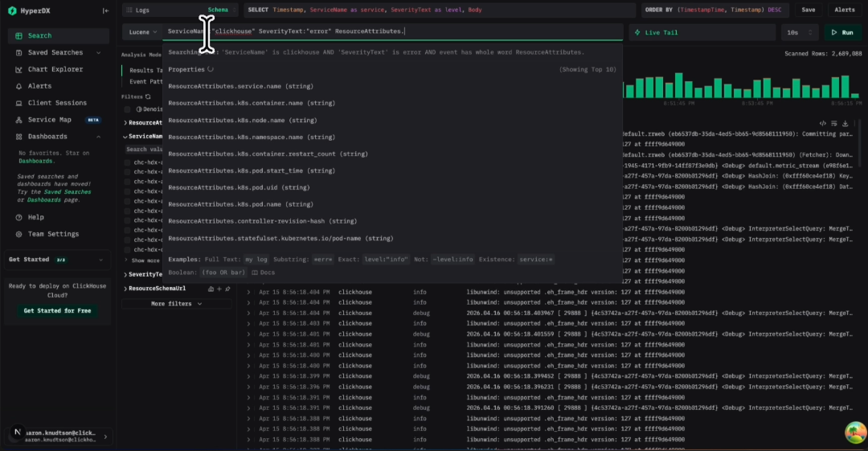This screenshot has width=868, height=451.
Task: Click the Alerts bell icon in sidebar
Action: 18,86
